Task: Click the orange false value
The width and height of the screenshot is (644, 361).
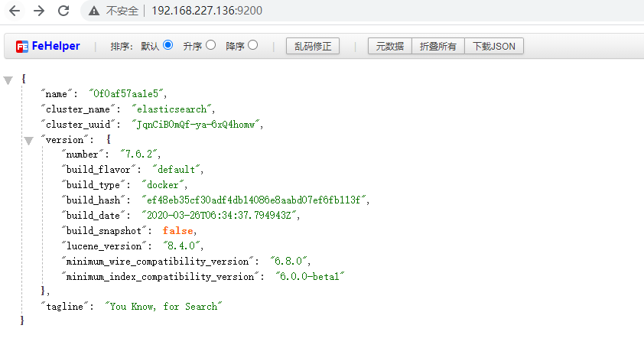Action: coord(177,231)
